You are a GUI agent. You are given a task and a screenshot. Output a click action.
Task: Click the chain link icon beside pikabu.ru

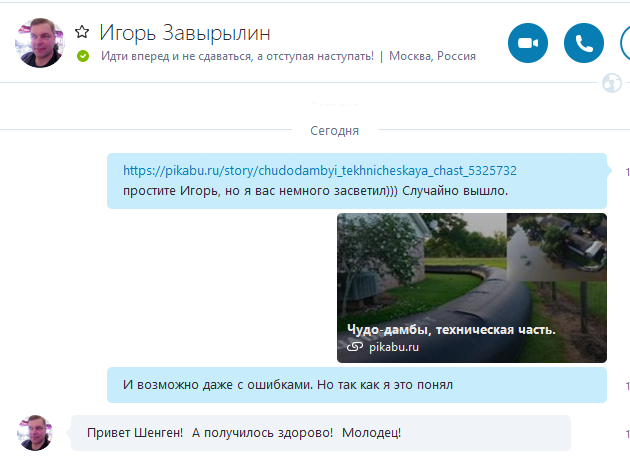pos(354,347)
